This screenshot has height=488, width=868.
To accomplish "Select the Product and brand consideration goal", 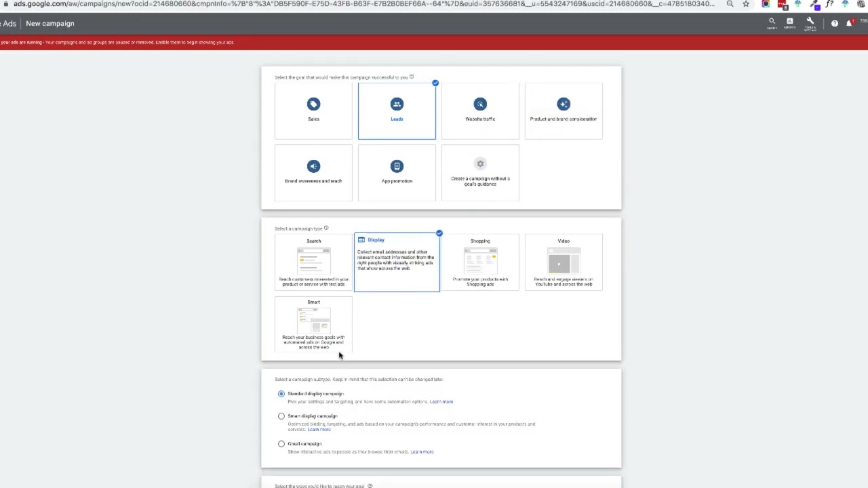I will click(x=564, y=111).
